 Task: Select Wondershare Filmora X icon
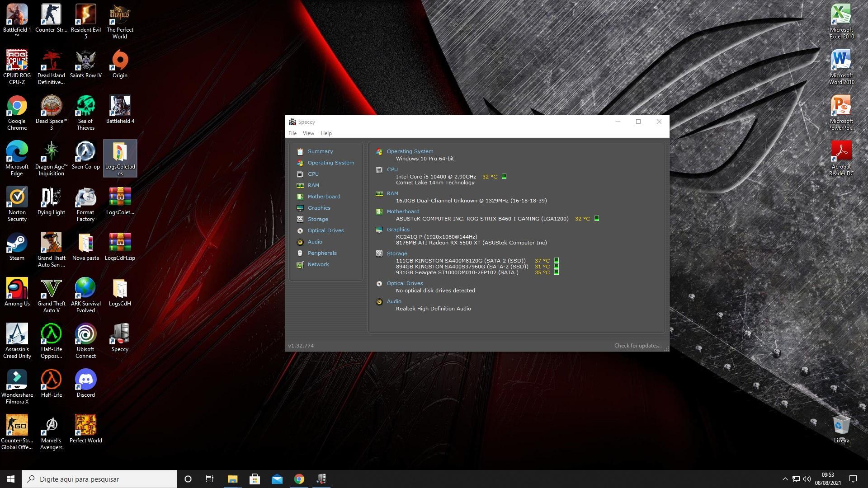tap(17, 386)
